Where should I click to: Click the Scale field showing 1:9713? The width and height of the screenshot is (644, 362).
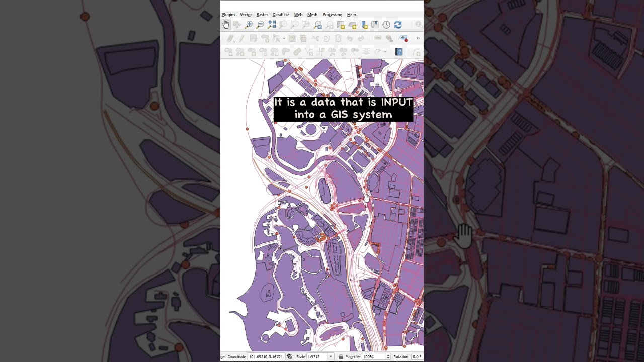(317, 357)
